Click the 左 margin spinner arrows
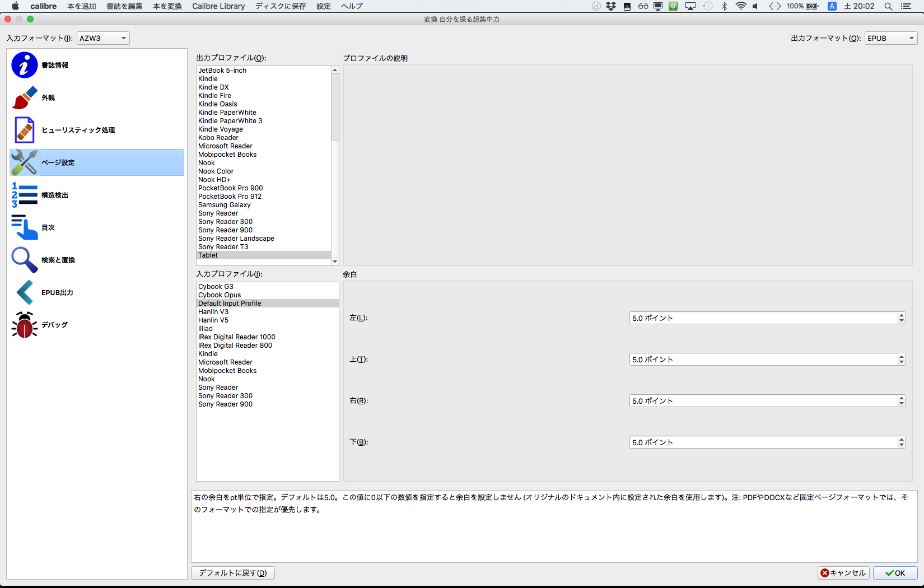 point(901,318)
